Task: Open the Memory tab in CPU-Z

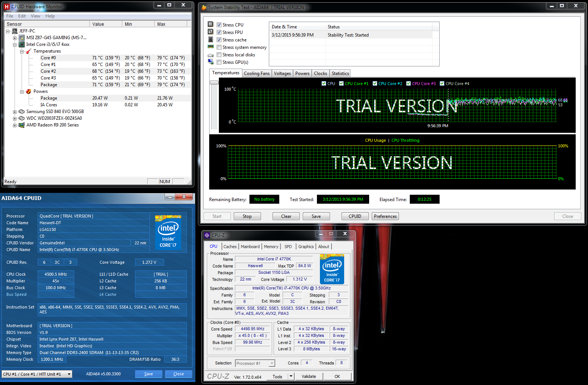Action: 271,247
